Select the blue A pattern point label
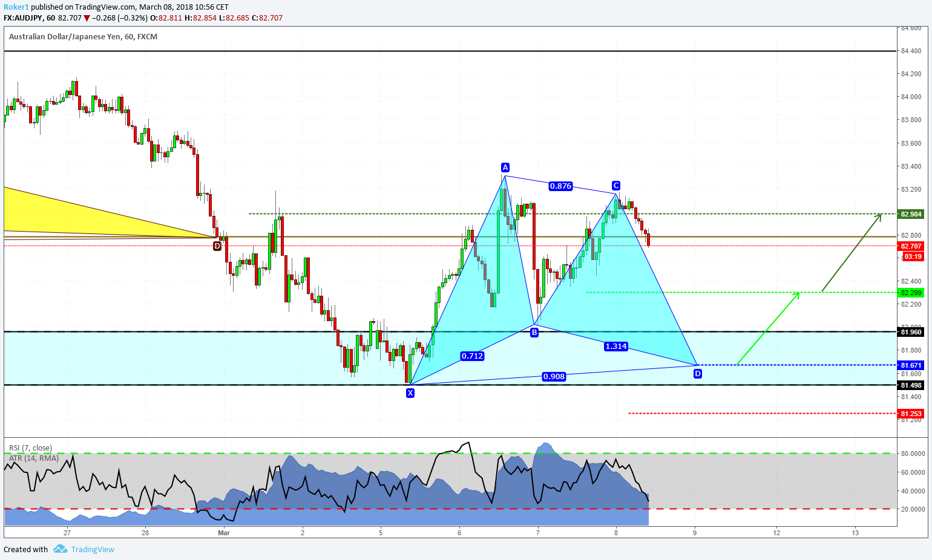Image resolution: width=932 pixels, height=560 pixels. (x=505, y=168)
